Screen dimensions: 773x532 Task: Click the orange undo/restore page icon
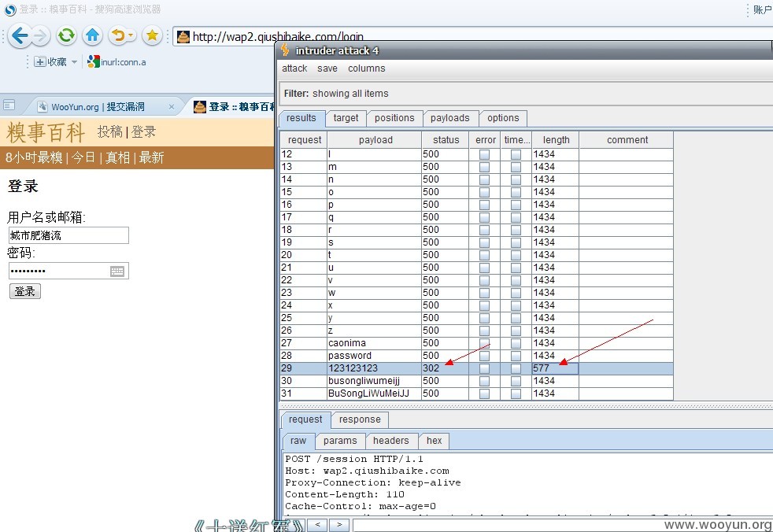[118, 35]
